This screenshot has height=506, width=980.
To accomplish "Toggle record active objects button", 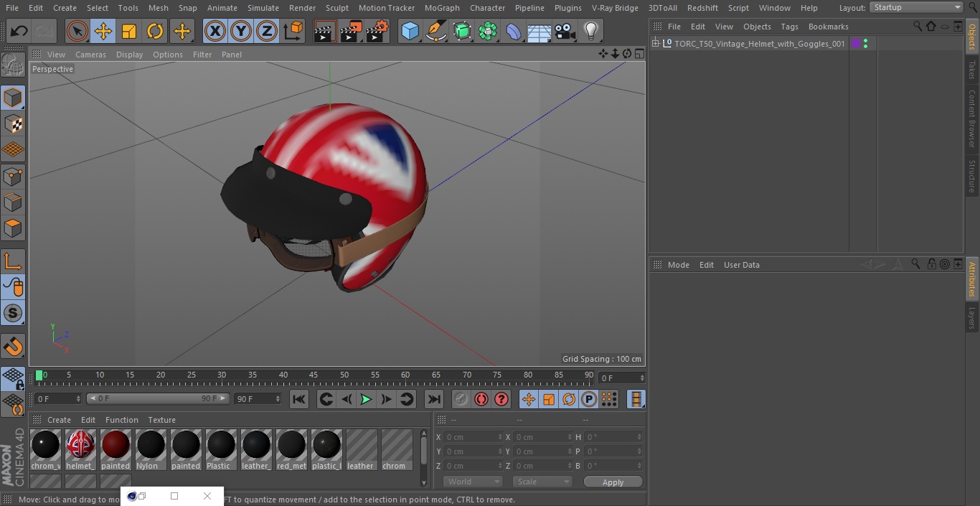I will click(461, 399).
